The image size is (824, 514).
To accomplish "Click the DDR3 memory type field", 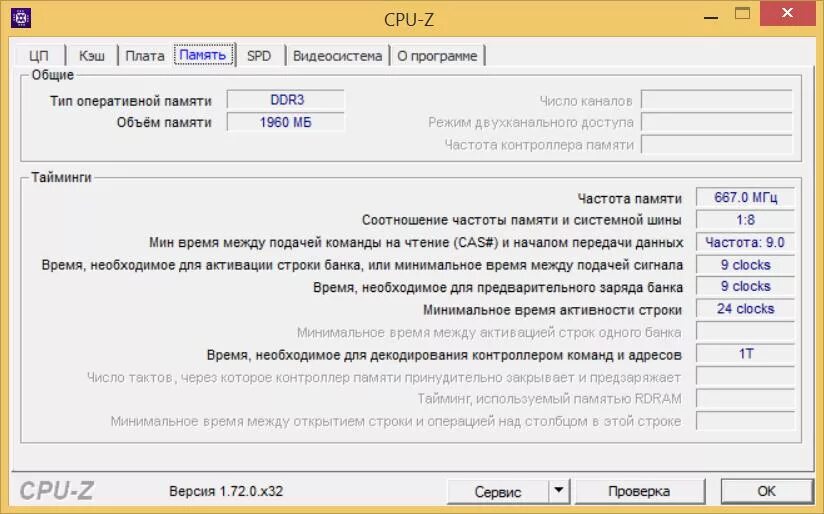I will coord(286,100).
